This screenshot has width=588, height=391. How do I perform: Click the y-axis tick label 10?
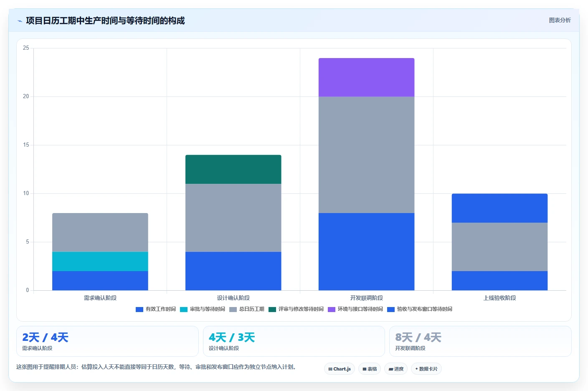point(26,193)
